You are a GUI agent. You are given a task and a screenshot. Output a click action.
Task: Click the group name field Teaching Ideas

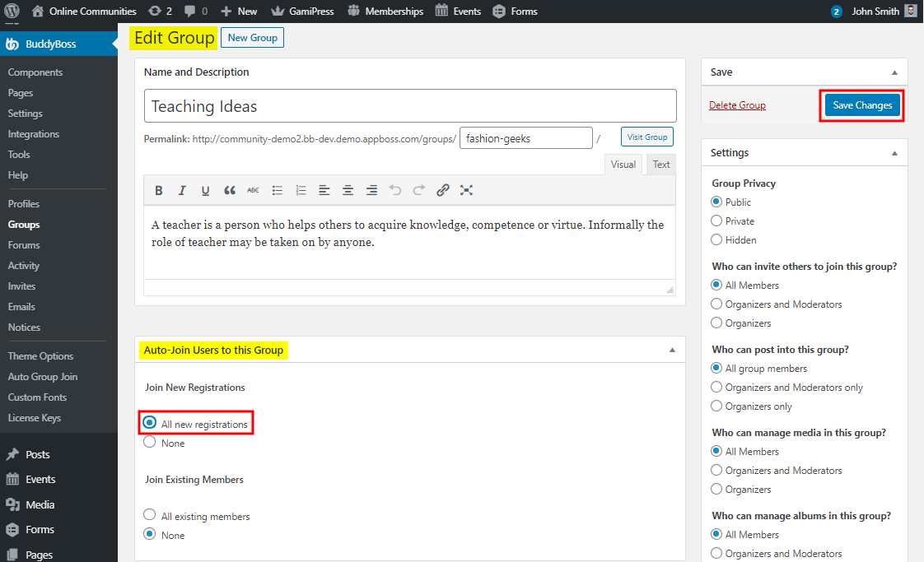[x=409, y=106]
